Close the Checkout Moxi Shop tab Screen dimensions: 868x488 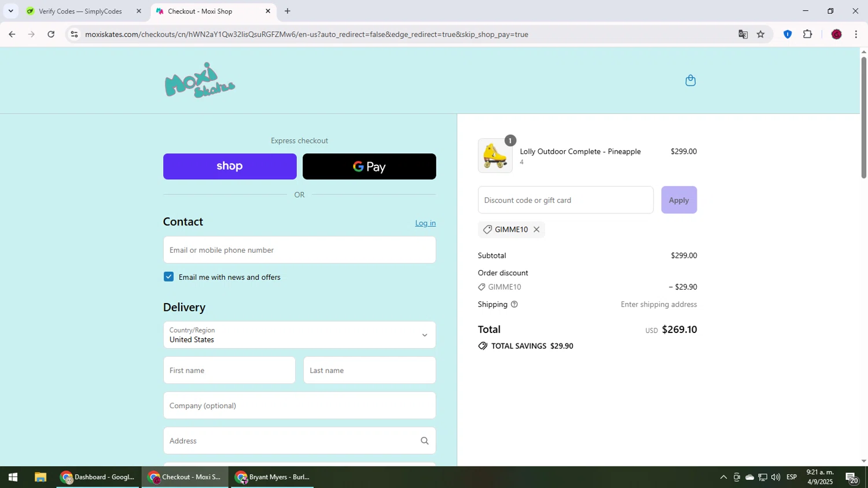[x=268, y=11]
